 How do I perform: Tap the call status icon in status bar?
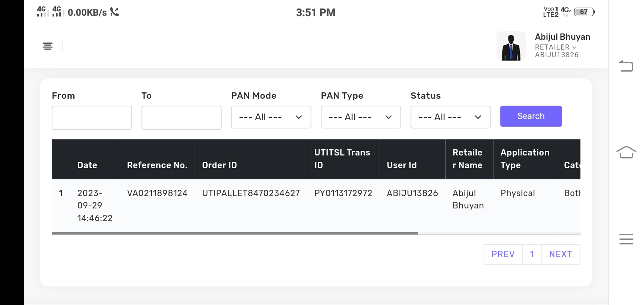tap(114, 12)
